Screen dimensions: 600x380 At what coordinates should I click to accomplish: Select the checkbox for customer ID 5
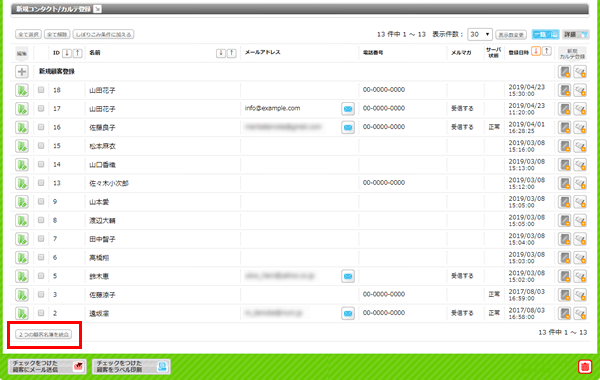click(41, 276)
